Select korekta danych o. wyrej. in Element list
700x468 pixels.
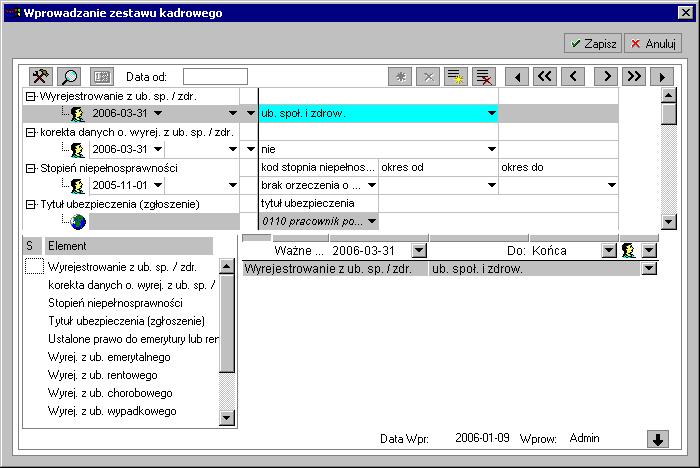131,285
